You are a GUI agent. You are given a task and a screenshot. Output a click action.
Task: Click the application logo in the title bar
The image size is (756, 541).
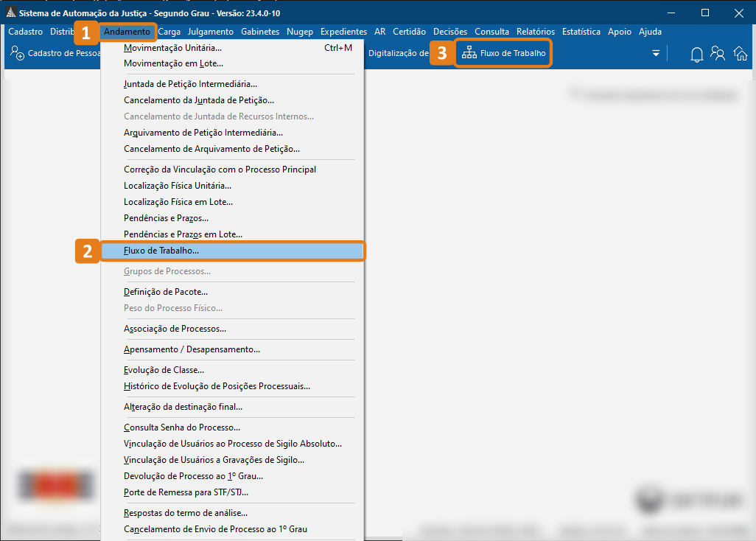10,13
